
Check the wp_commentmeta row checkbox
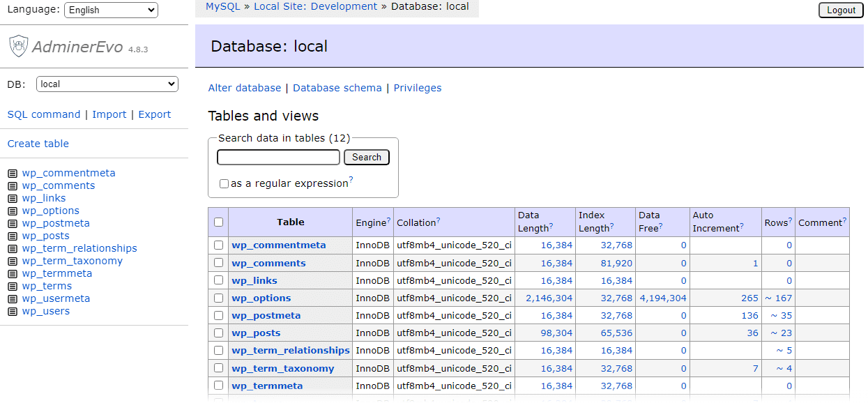click(218, 245)
